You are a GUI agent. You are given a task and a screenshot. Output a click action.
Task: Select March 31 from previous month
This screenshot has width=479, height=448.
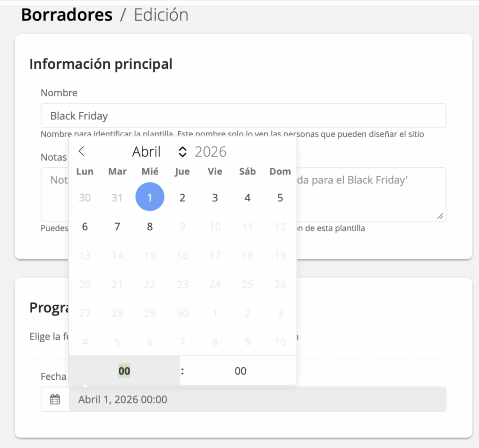[117, 198]
